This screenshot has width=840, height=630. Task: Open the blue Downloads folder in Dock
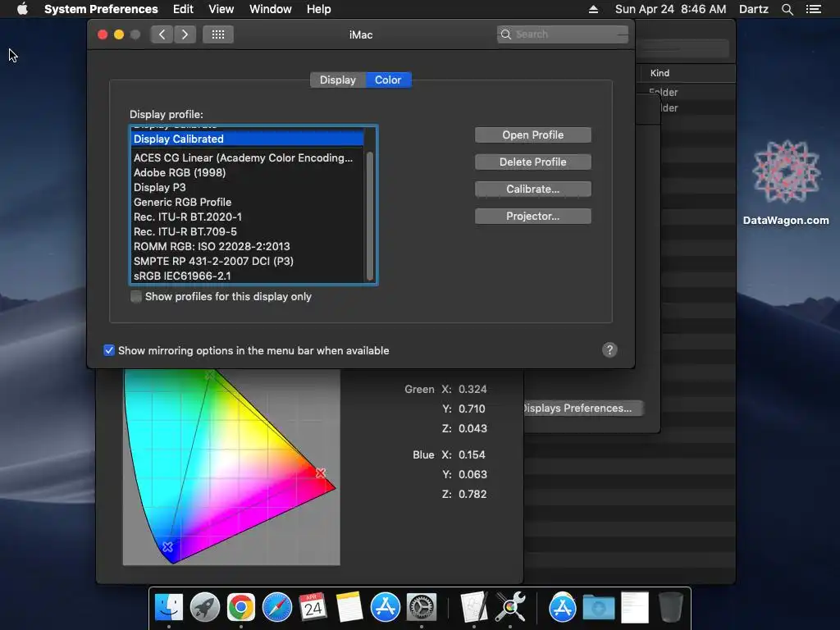tap(598, 607)
